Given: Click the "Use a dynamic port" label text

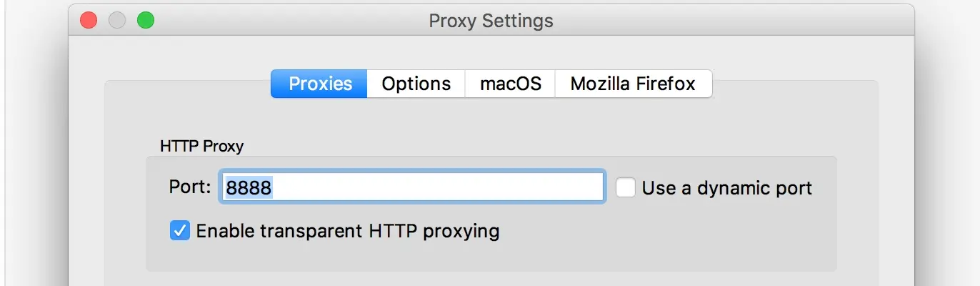Looking at the screenshot, I should 726,188.
